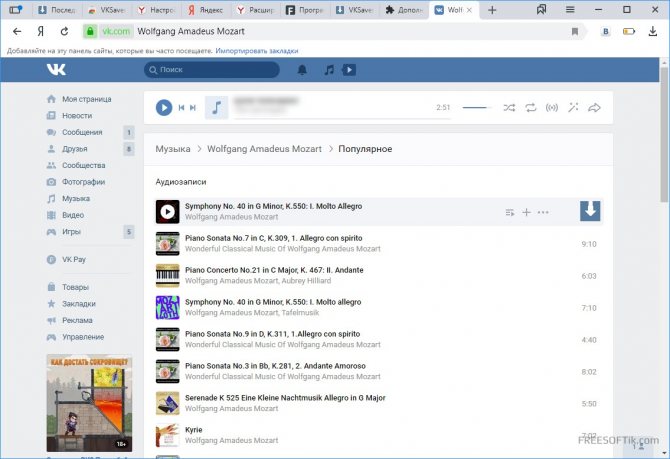Adjust the player volume slider
The image size is (670, 459).
click(476, 108)
